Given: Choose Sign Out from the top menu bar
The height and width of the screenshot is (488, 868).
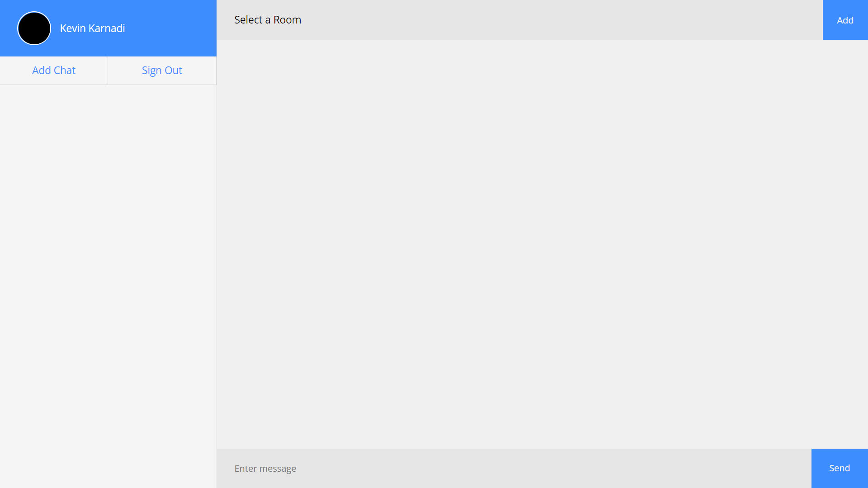Looking at the screenshot, I should point(161,70).
